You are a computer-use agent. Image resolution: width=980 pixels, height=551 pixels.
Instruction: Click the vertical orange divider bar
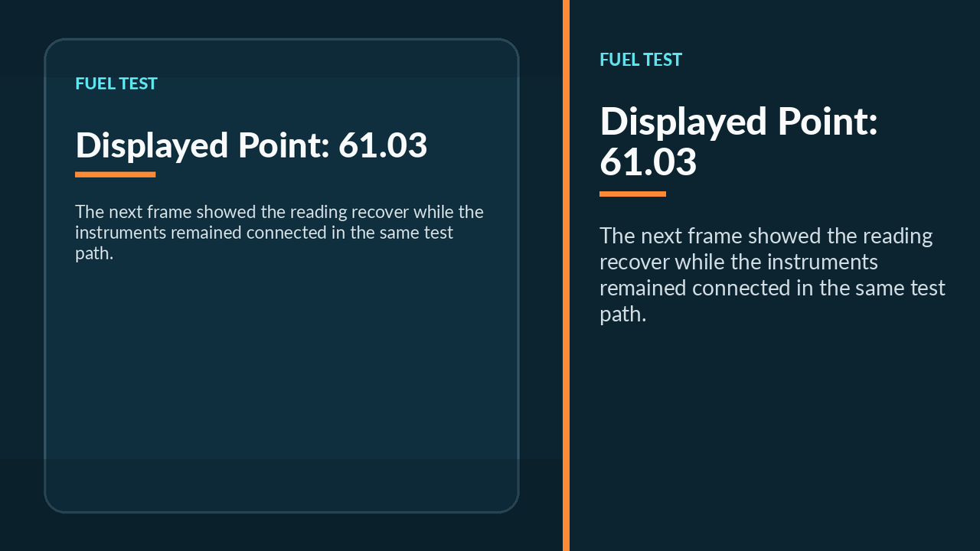pos(566,275)
